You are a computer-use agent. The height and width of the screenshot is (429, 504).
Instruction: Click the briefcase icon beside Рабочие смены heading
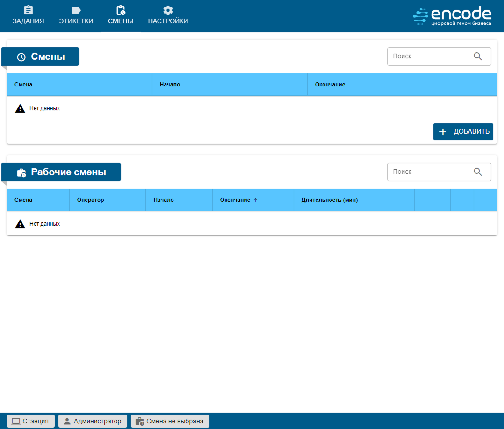pos(21,172)
